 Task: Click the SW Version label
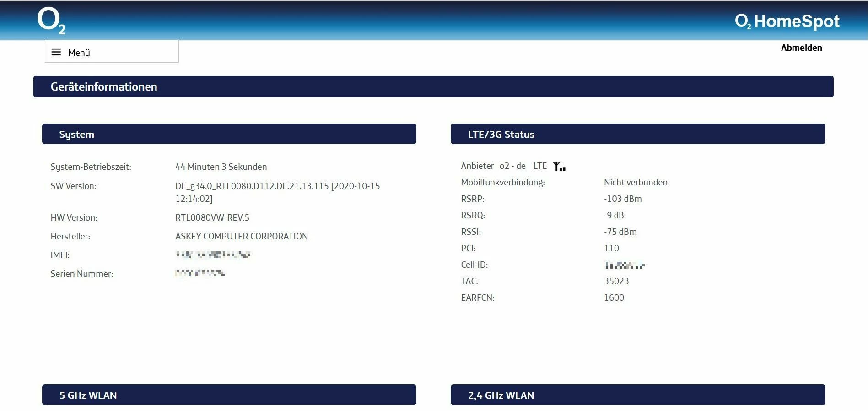click(x=73, y=186)
